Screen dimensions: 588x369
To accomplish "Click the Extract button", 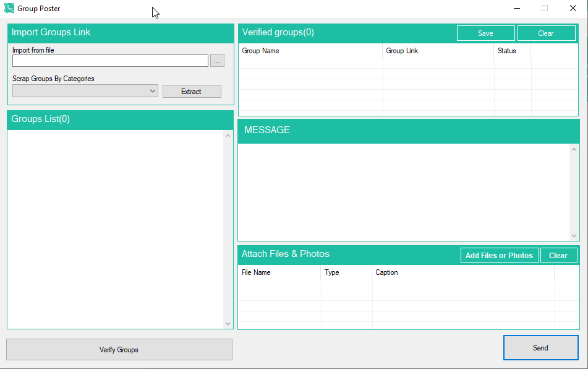I will (x=192, y=92).
